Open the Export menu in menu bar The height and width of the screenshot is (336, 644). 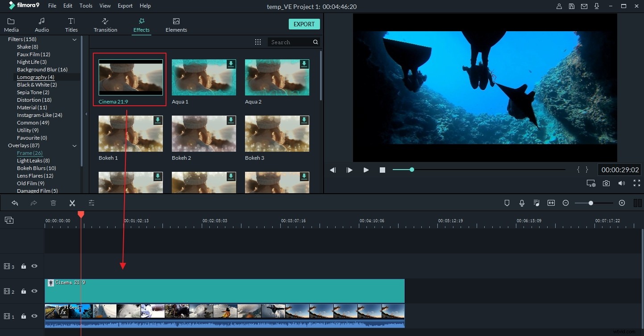(x=125, y=6)
